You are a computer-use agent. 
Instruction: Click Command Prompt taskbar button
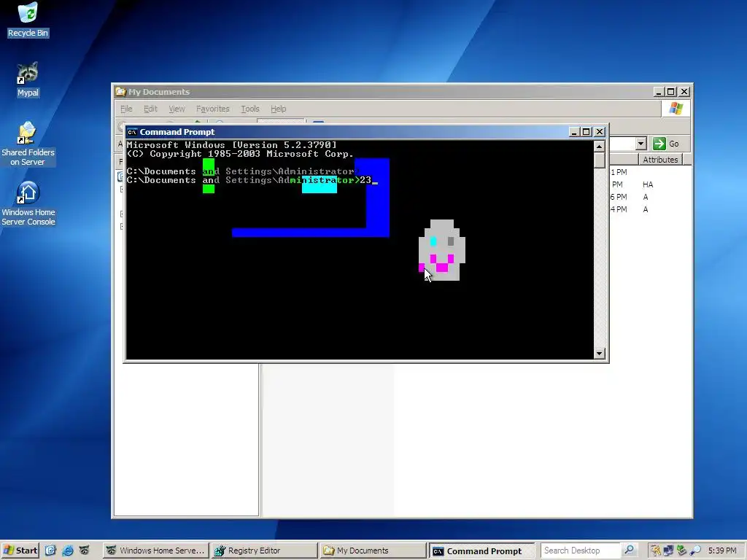click(481, 551)
